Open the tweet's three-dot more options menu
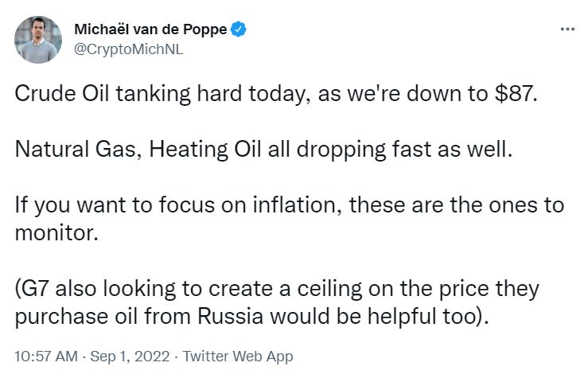Viewport: 588px width, 378px height. tap(567, 29)
